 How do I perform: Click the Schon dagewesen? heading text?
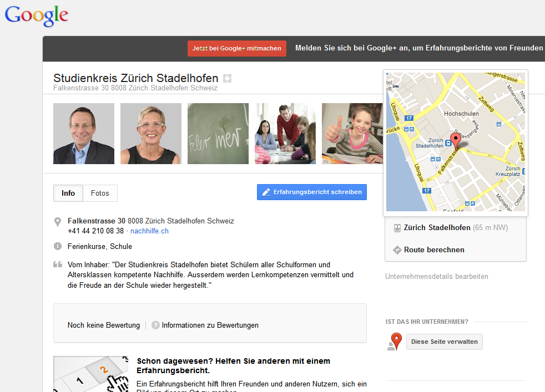point(233,365)
